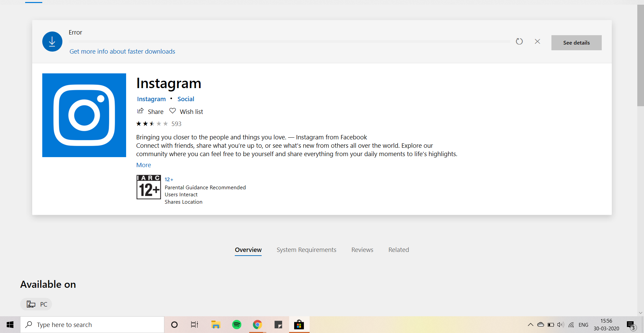Open the faster downloads info link
The height and width of the screenshot is (333, 644).
122,51
